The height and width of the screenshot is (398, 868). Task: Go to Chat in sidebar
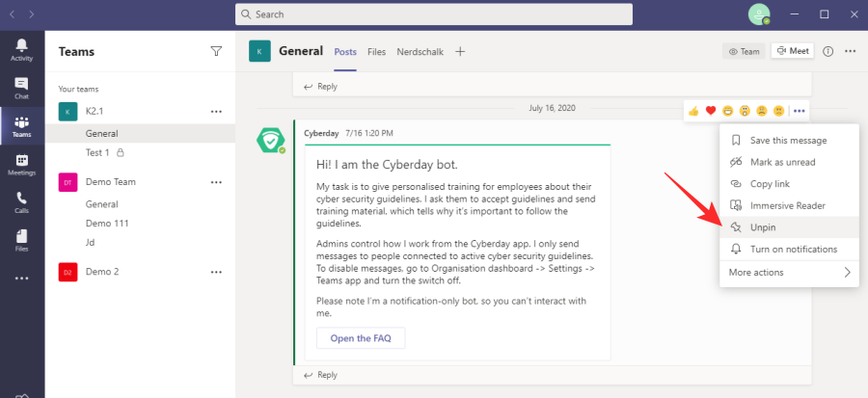point(21,89)
